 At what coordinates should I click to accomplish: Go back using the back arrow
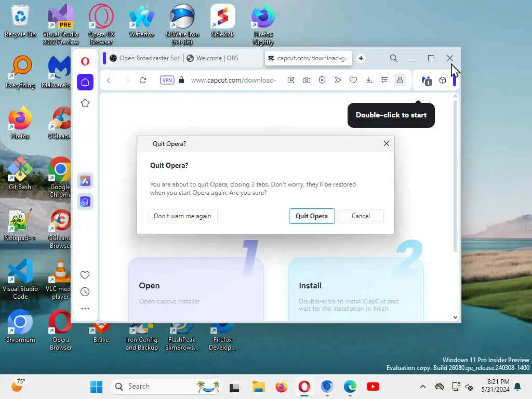[109, 81]
